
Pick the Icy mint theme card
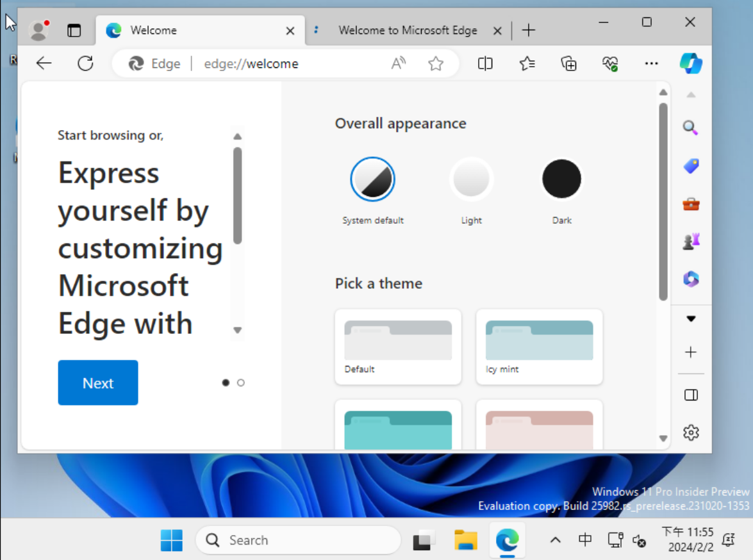click(x=540, y=347)
